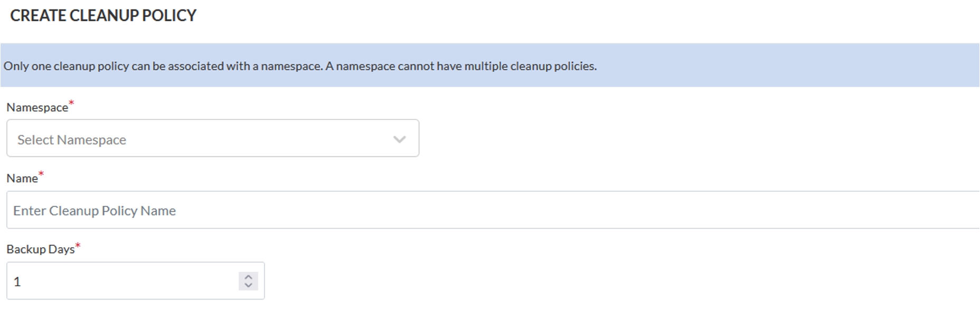Click the red asterisk beside Namespace
Screen dimensions: 980x336
(x=71, y=102)
